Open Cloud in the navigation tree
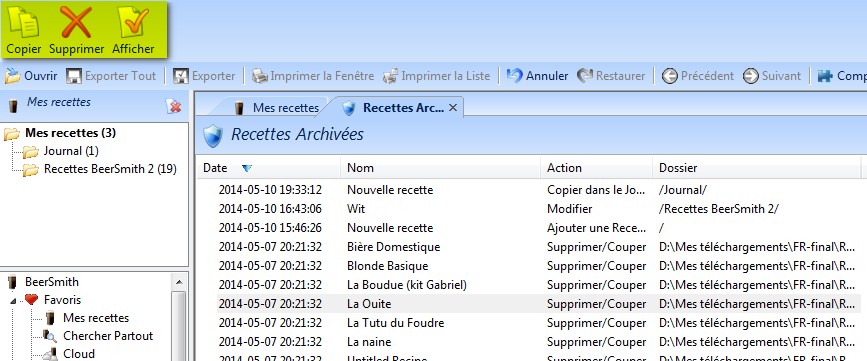The image size is (867, 361). 79,354
